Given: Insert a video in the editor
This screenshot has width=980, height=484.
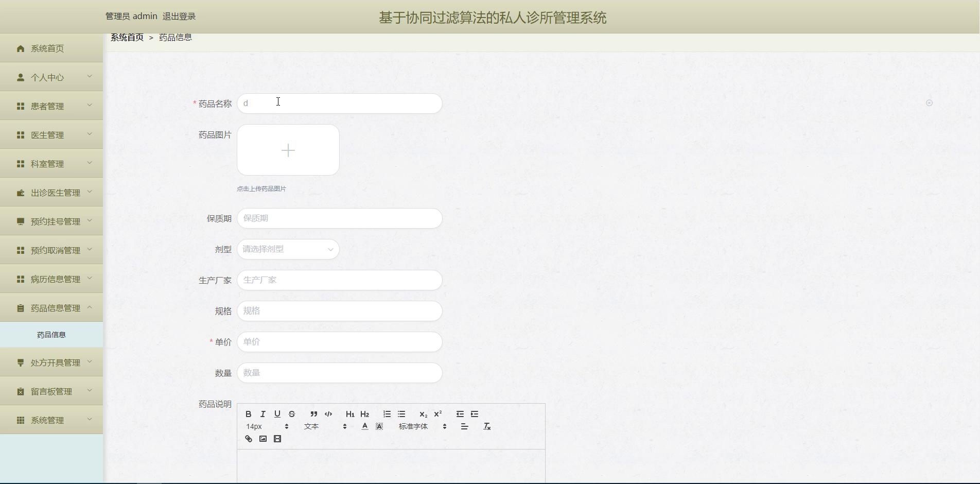Looking at the screenshot, I should pyautogui.click(x=277, y=439).
